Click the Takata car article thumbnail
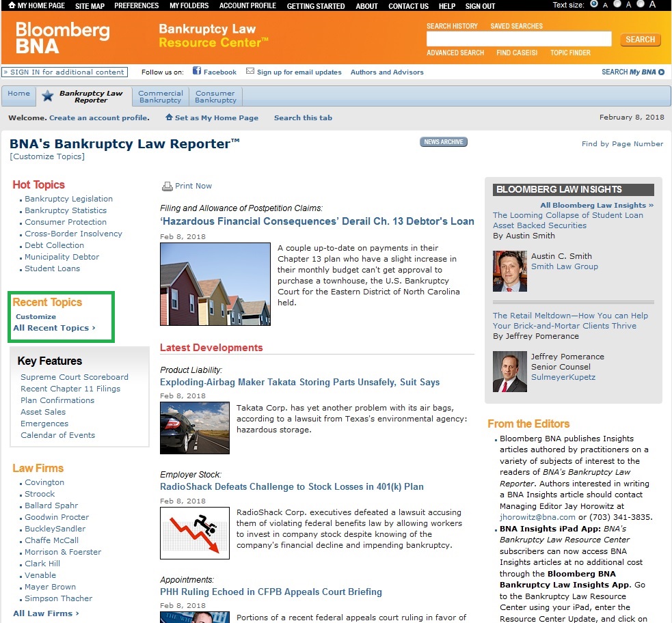This screenshot has height=623, width=672. tap(195, 428)
